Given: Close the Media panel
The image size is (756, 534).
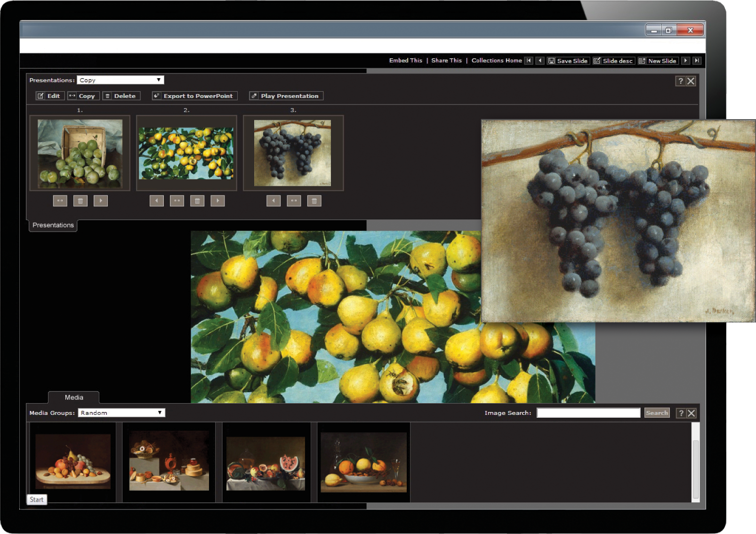Looking at the screenshot, I should (x=692, y=413).
